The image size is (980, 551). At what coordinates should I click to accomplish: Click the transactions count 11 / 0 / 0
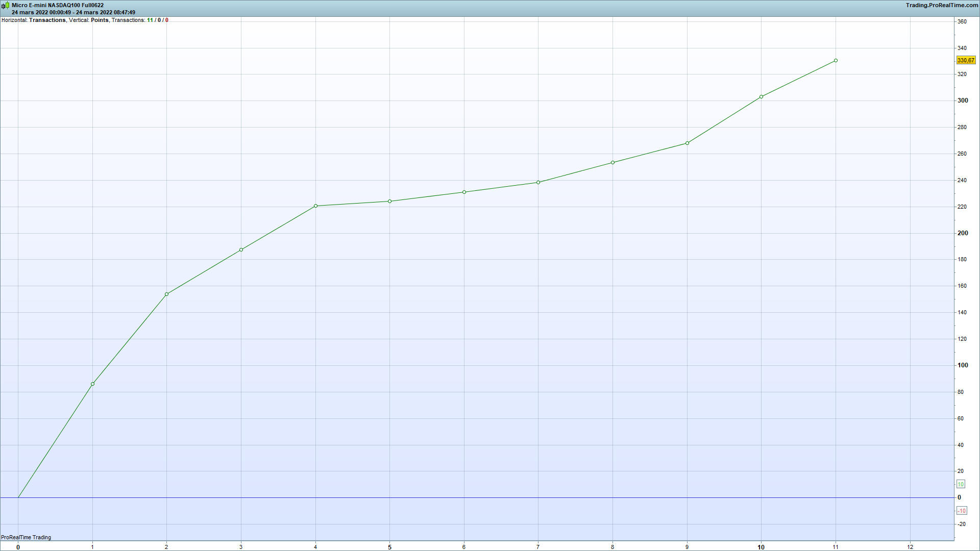point(157,20)
